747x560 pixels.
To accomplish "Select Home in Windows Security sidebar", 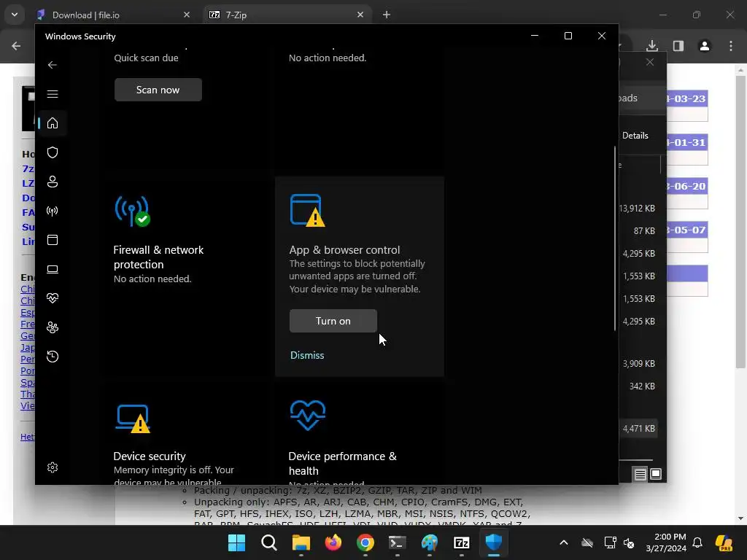I will pyautogui.click(x=53, y=122).
